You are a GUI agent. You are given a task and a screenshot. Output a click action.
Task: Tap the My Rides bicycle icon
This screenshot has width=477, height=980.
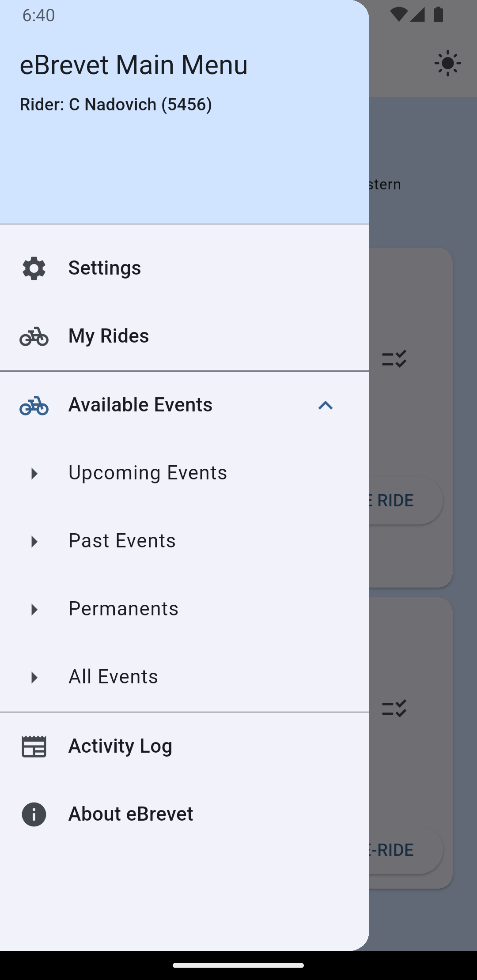tap(34, 336)
